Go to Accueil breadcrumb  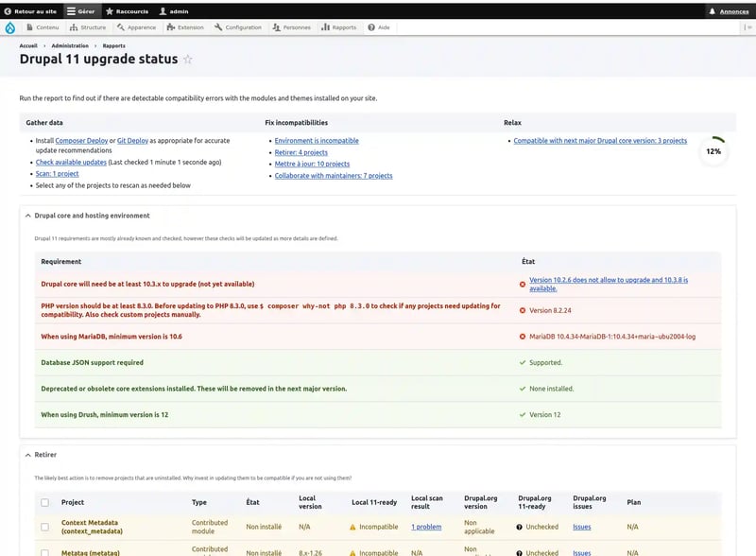28,45
